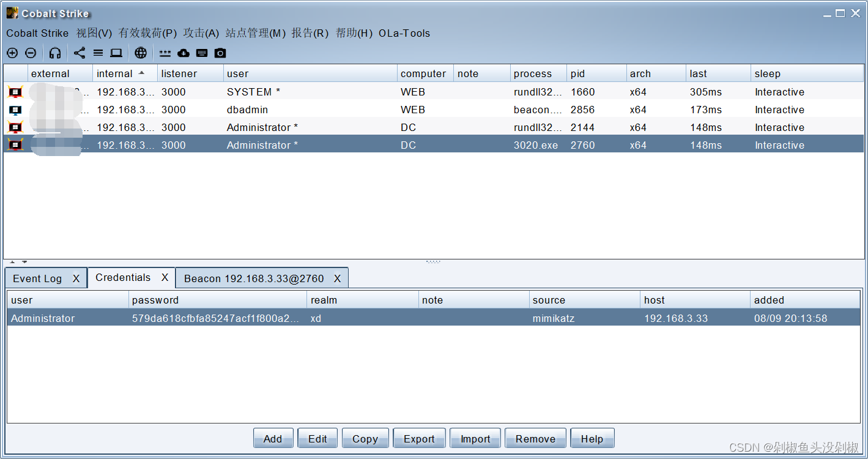Click the panel split divider handle
Viewport: 868px width, 459px height.
pos(433,262)
